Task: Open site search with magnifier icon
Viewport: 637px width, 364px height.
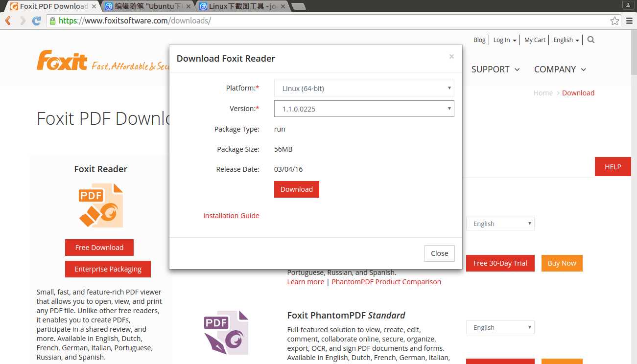Action: 591,40
